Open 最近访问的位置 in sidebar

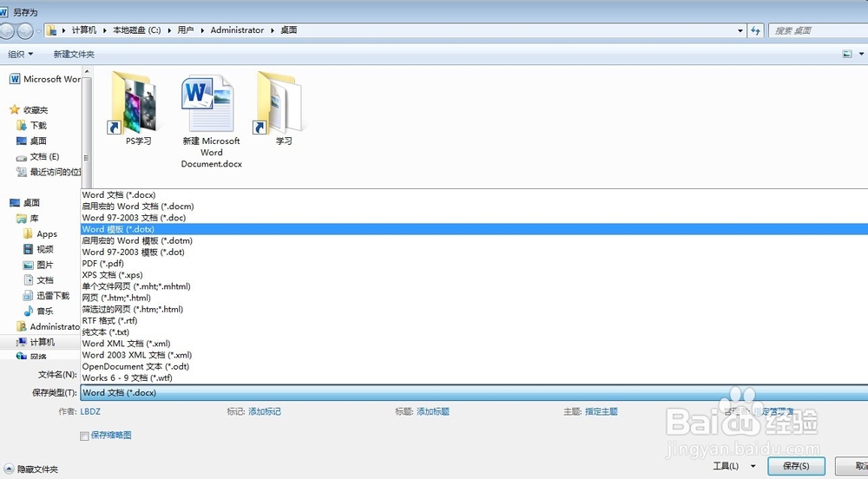49,172
